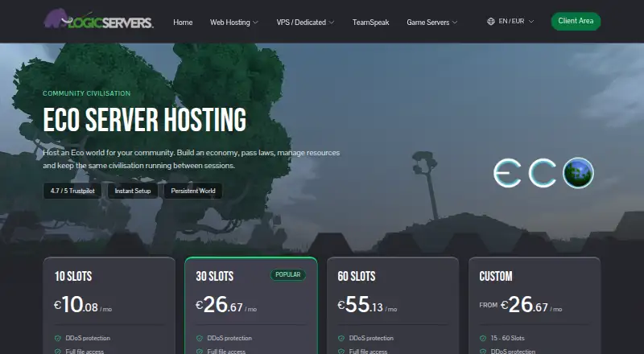
Task: Expand the Game Servers dropdown menu
Action: (x=432, y=23)
